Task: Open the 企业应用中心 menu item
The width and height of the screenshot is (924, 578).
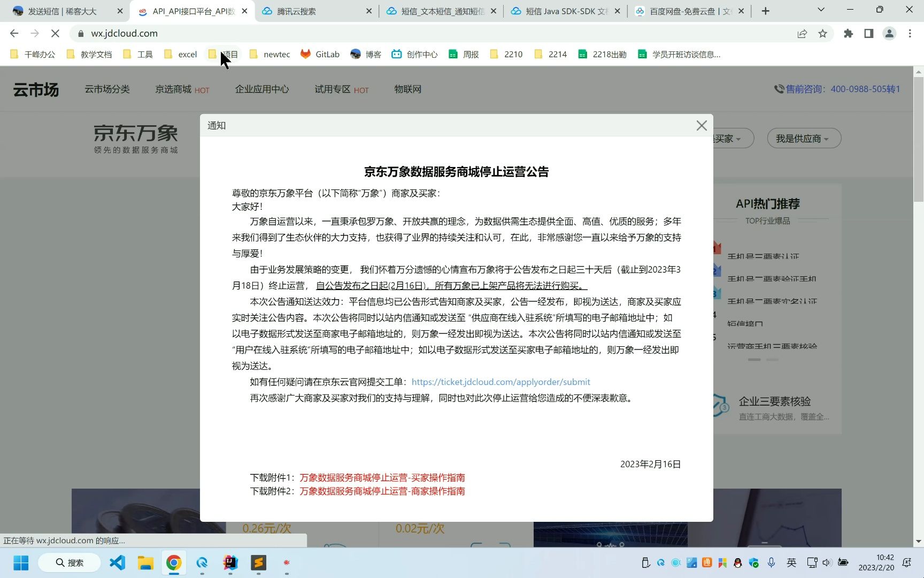Action: coord(262,89)
